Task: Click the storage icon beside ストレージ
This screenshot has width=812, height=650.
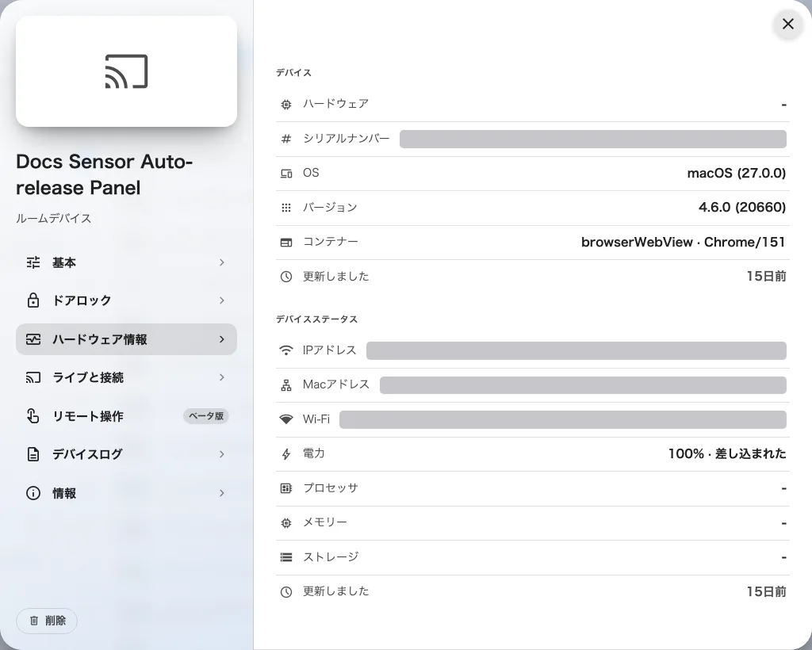Action: point(285,557)
